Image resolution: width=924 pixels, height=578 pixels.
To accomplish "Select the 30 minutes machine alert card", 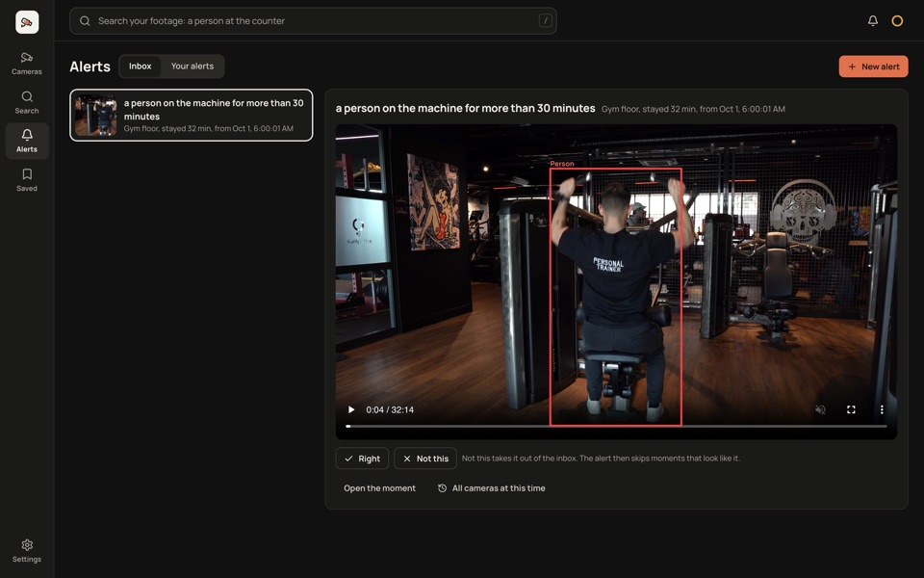I will coord(191,115).
